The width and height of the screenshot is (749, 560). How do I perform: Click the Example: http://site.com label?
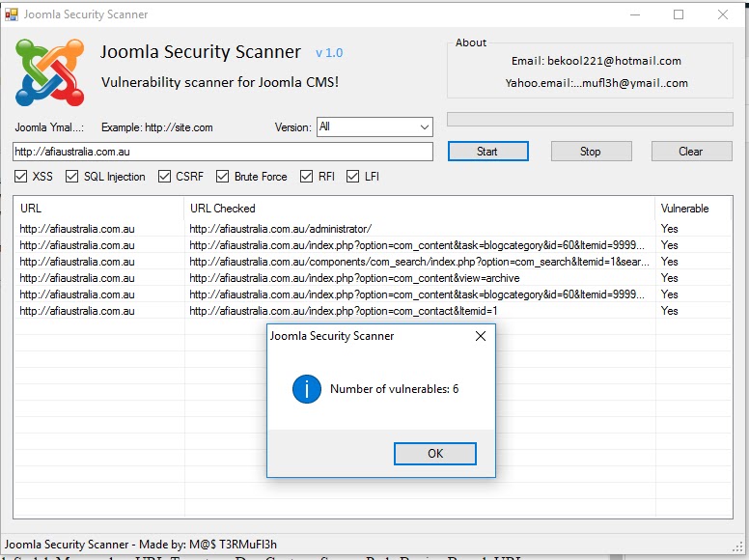157,127
